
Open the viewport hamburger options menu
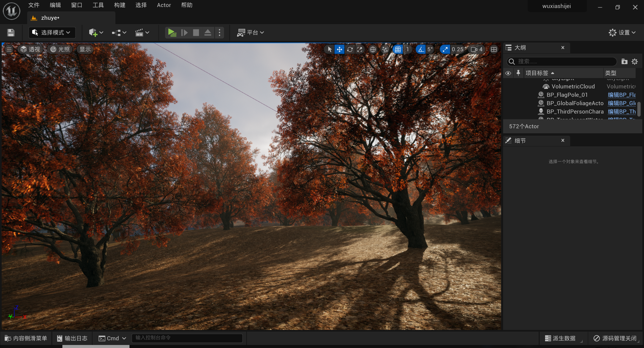tap(9, 49)
